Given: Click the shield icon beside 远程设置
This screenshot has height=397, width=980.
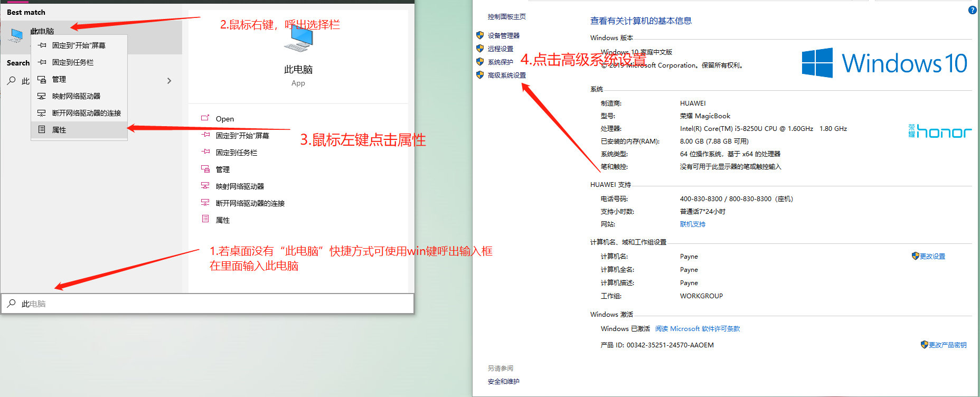Looking at the screenshot, I should click(x=480, y=49).
